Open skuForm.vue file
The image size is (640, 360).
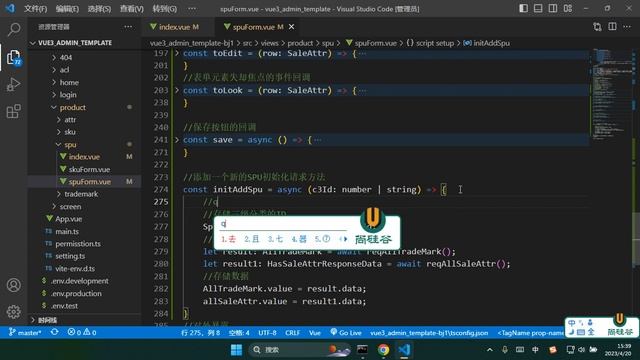(x=89, y=169)
